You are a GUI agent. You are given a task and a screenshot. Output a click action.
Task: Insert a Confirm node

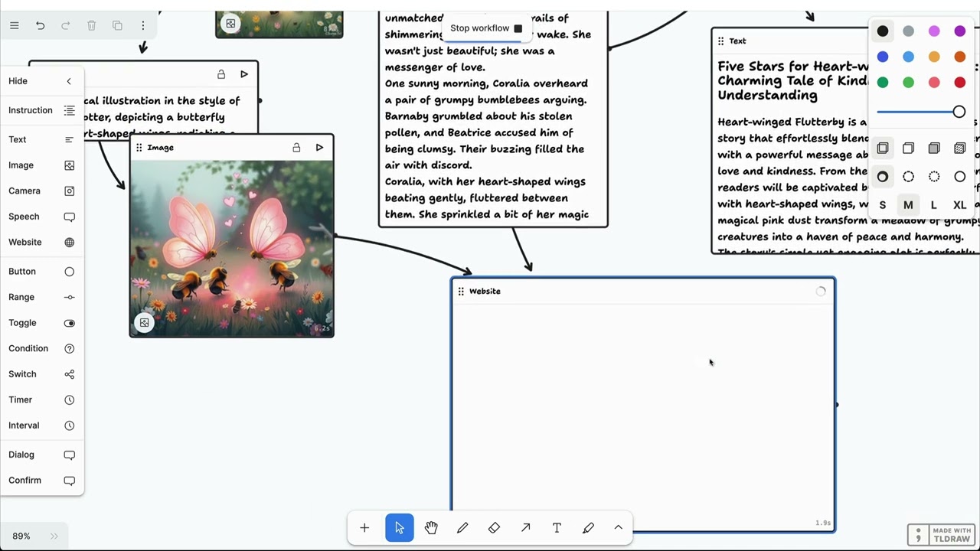[42, 480]
